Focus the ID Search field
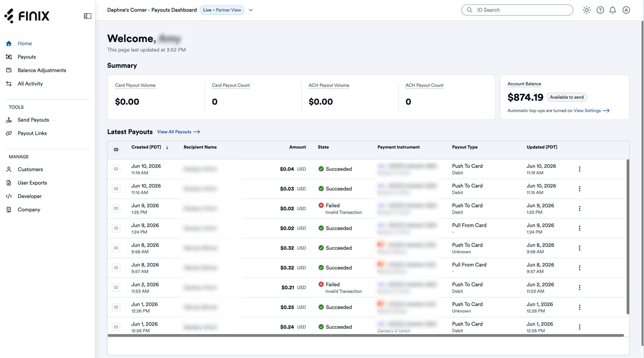 (517, 10)
